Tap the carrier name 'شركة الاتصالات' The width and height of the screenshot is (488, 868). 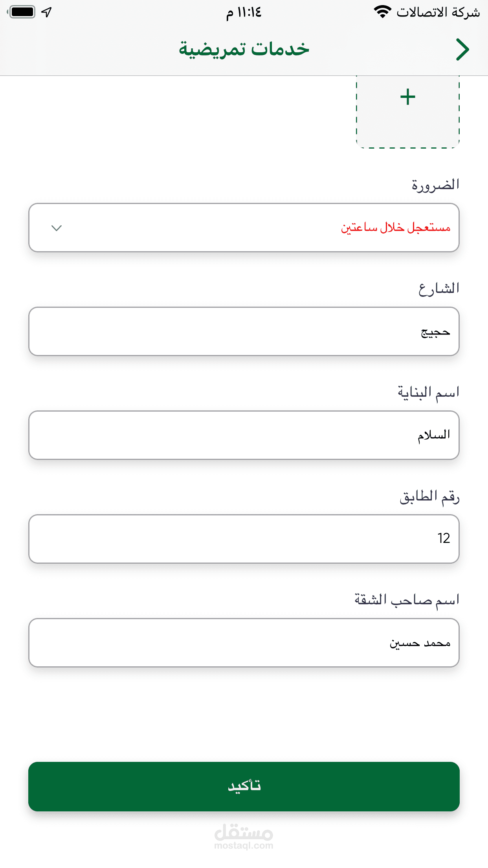(x=438, y=12)
